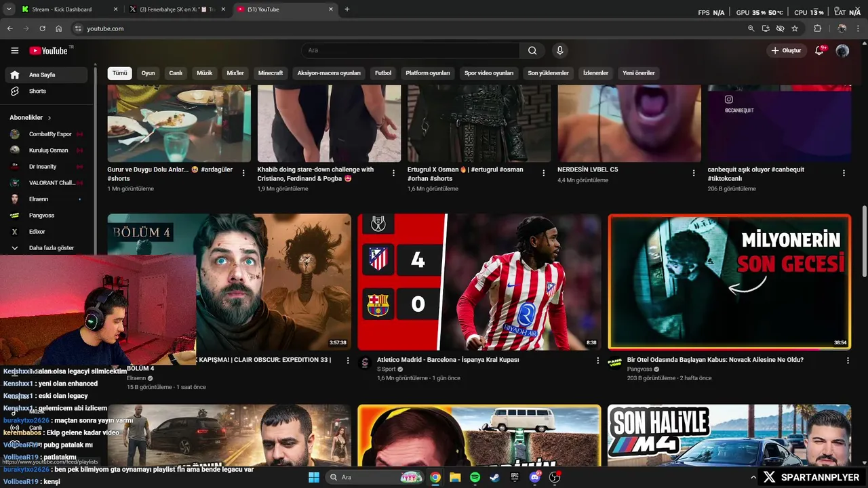Switch to the Stream - Kick Dashboard tab
The width and height of the screenshot is (868, 488).
68,9
